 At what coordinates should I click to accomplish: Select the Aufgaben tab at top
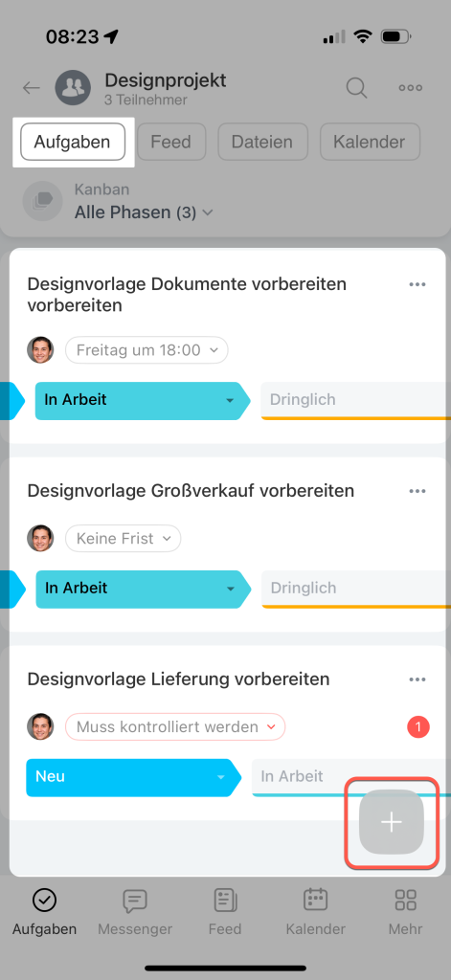[73, 142]
